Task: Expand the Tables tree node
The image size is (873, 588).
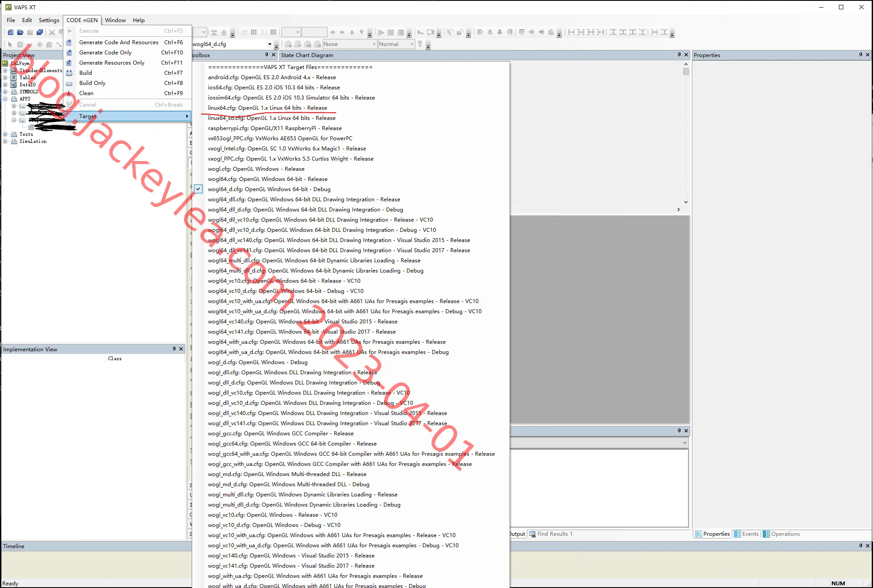Action: point(5,77)
